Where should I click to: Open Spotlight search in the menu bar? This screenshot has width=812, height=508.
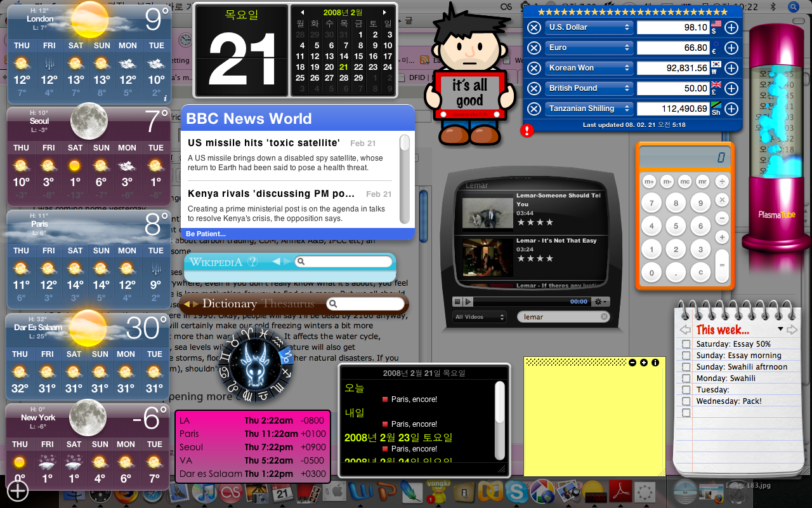tap(793, 6)
